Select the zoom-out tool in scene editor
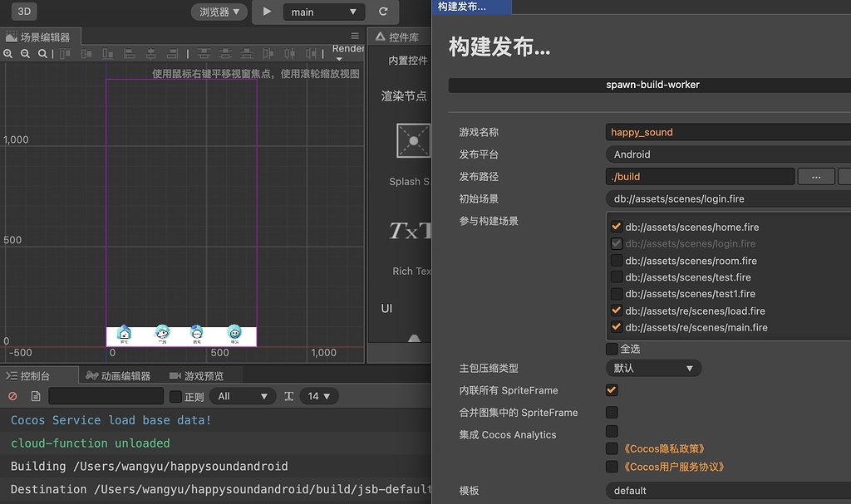 pos(23,52)
